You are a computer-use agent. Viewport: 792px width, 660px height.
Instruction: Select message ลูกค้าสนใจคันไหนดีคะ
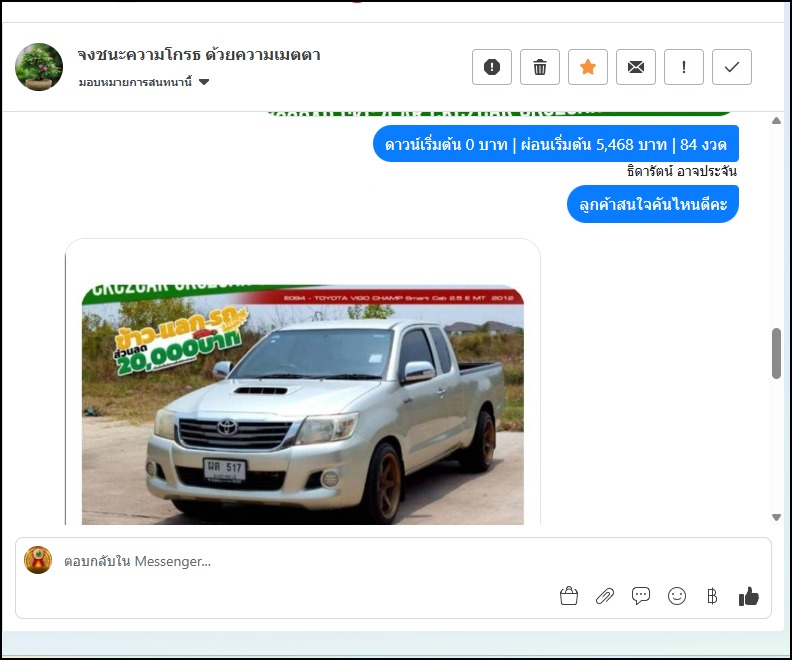[x=653, y=204]
